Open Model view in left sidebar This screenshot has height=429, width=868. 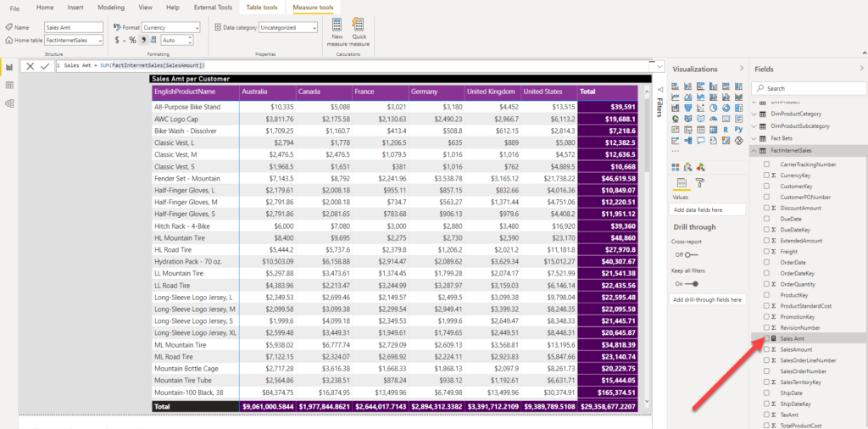pos(8,103)
